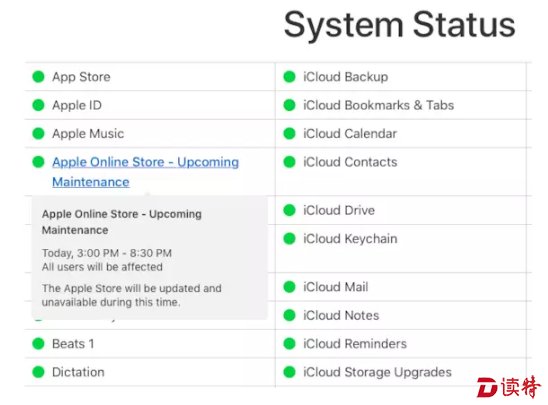Click the green status dot beside iCloud Contacts
The image size is (548, 405).
coord(289,162)
